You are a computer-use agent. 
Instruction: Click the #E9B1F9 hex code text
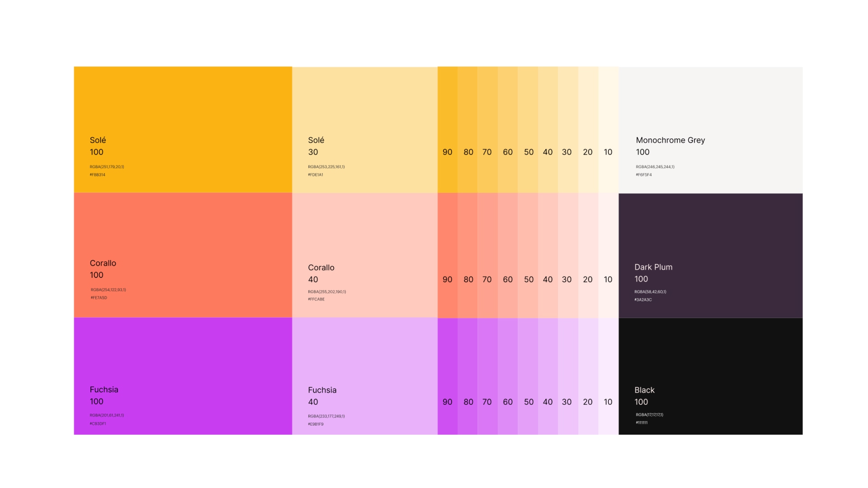(316, 424)
